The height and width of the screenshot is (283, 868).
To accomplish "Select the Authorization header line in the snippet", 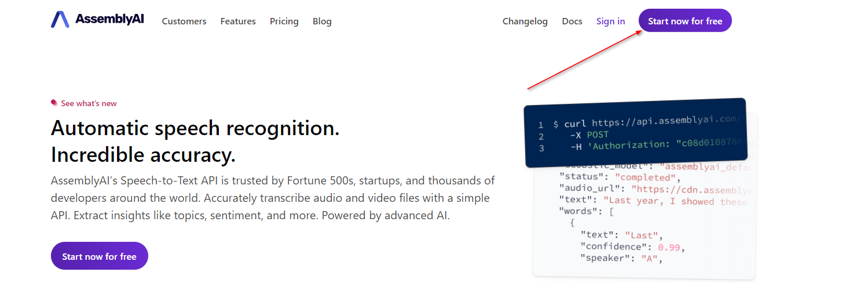I will [x=660, y=146].
